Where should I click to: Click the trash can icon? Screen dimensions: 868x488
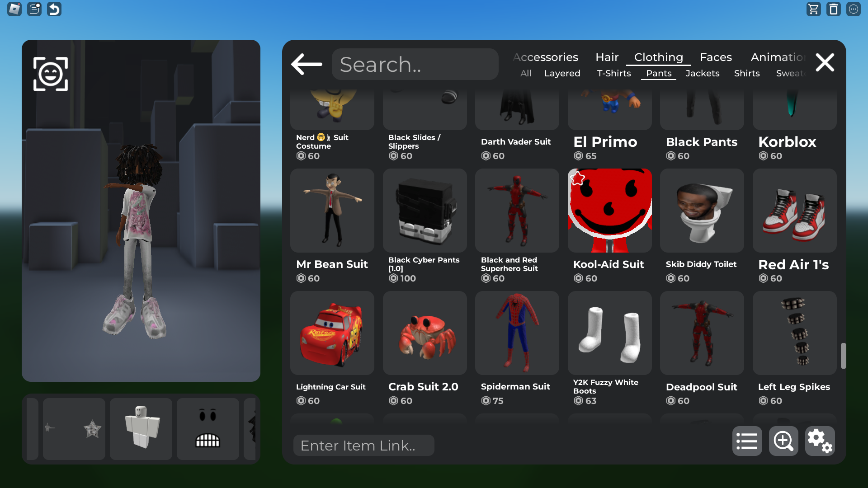(x=833, y=9)
